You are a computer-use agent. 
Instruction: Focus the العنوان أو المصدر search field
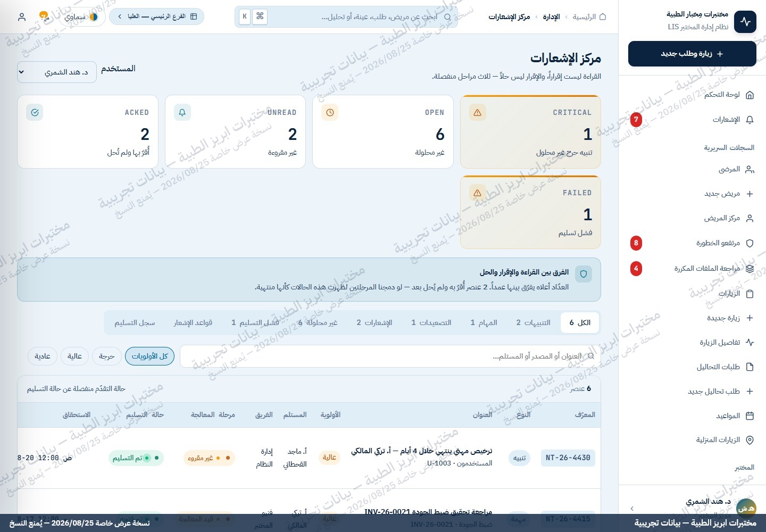[390, 356]
